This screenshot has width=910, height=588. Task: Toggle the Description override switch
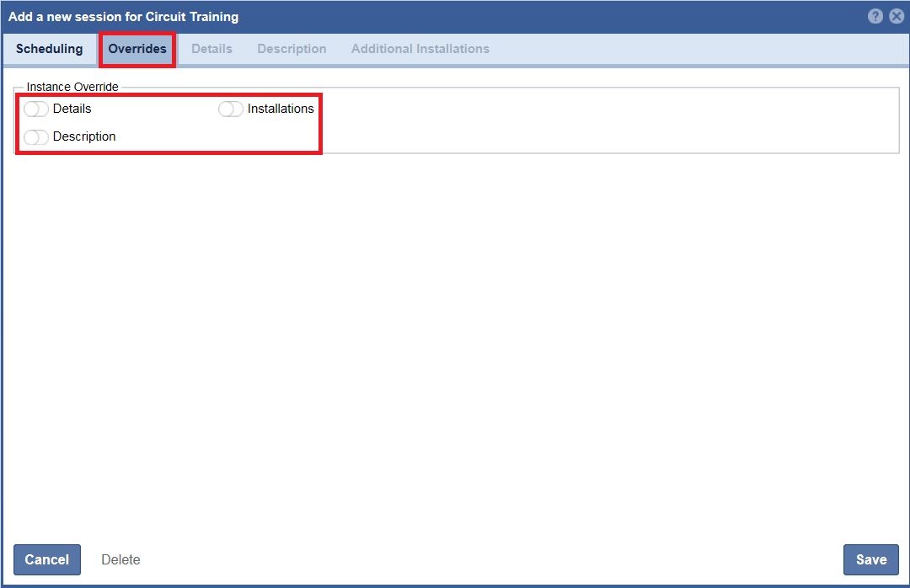36,136
